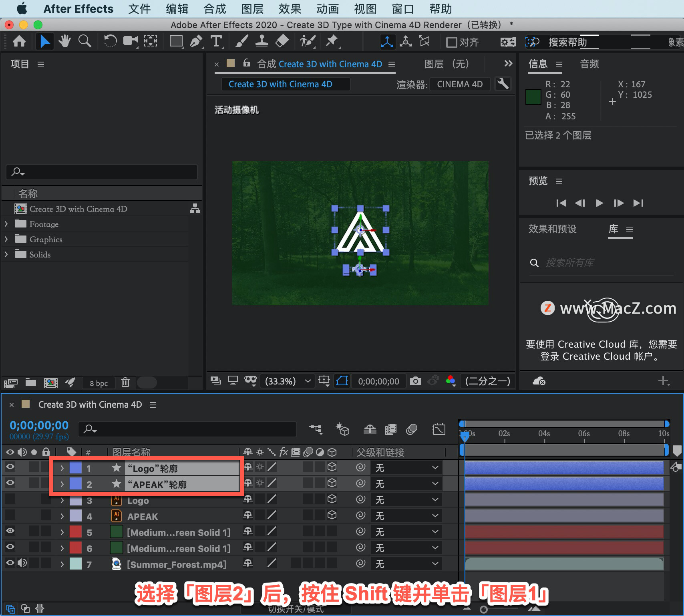The width and height of the screenshot is (684, 616).
Task: Open the 窗口 menu
Action: [403, 9]
